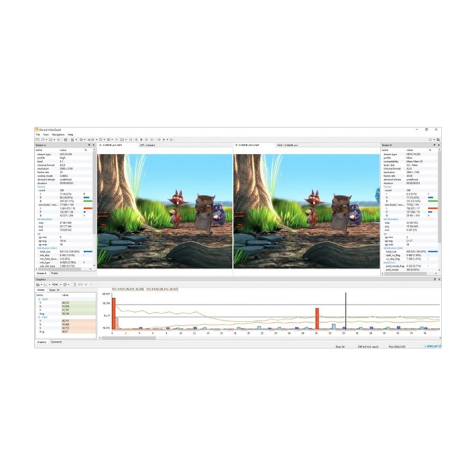This screenshot has height=476, width=476.
Task: Click the reload stream icon in toolbar
Action: [43, 139]
